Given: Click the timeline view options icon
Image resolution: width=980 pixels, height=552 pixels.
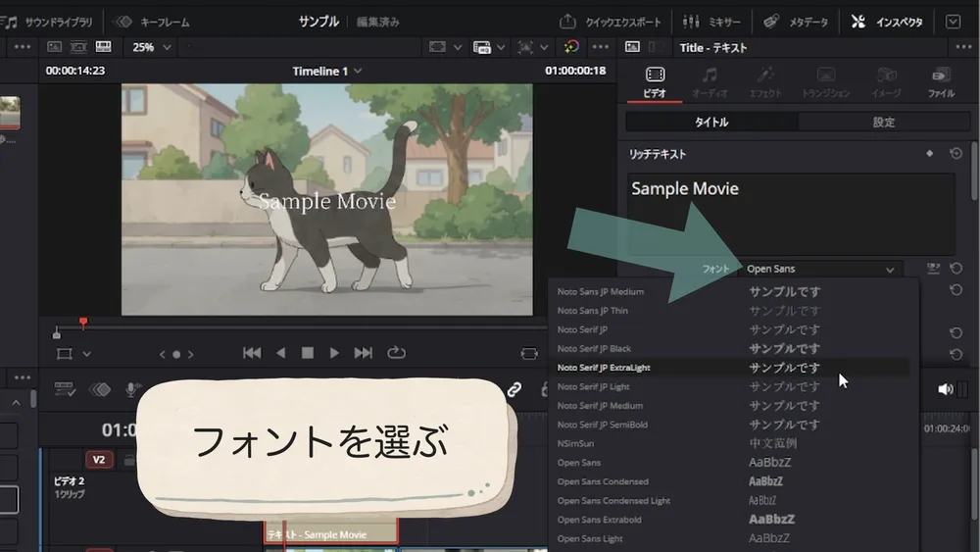Looking at the screenshot, I should 65,389.
